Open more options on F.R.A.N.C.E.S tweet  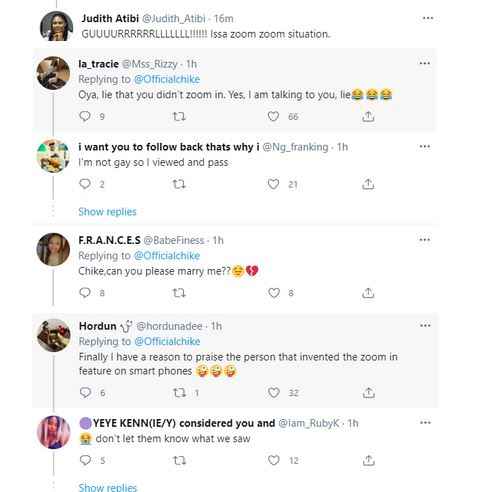(x=425, y=240)
